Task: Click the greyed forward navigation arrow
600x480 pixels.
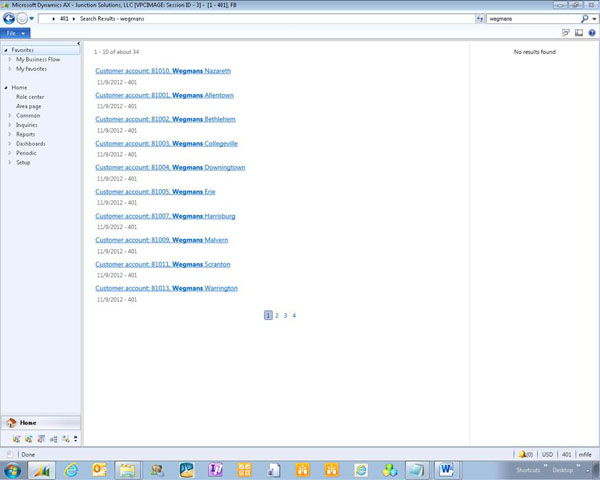Action: [22, 18]
